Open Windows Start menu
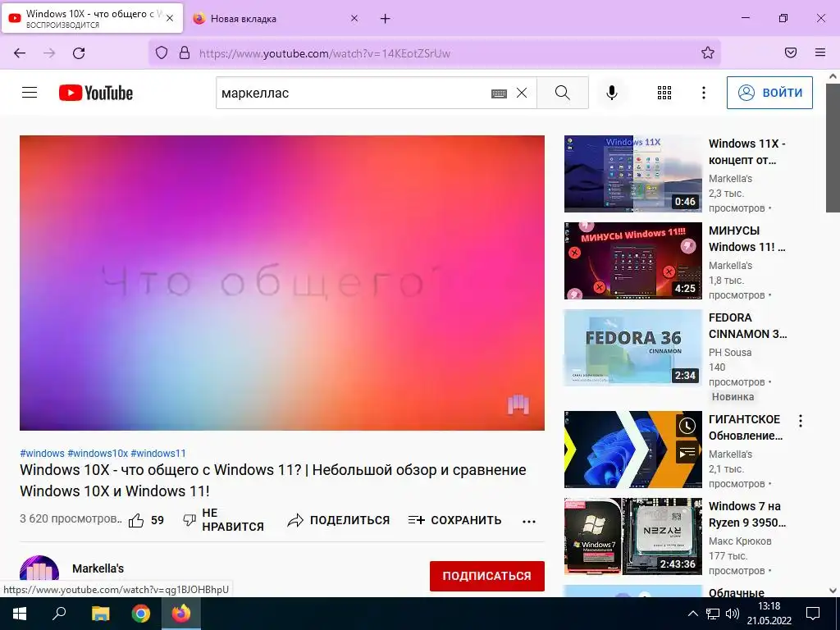This screenshot has width=840, height=630. pos(20,614)
